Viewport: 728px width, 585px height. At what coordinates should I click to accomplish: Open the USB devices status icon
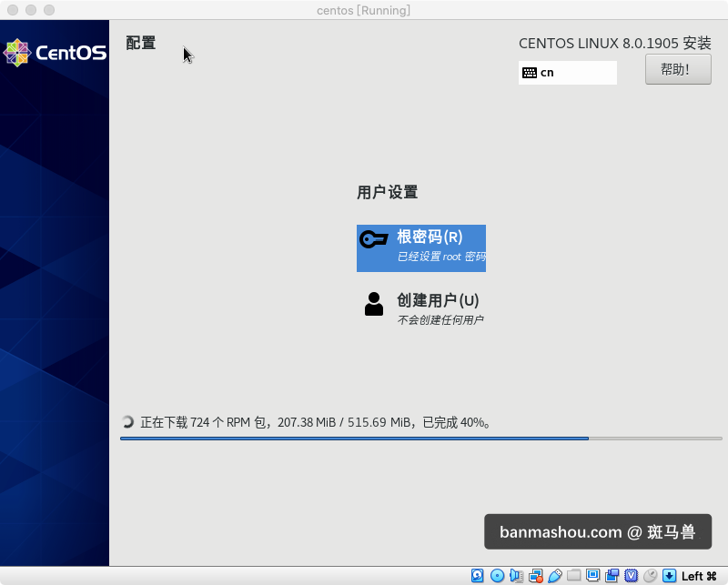555,576
